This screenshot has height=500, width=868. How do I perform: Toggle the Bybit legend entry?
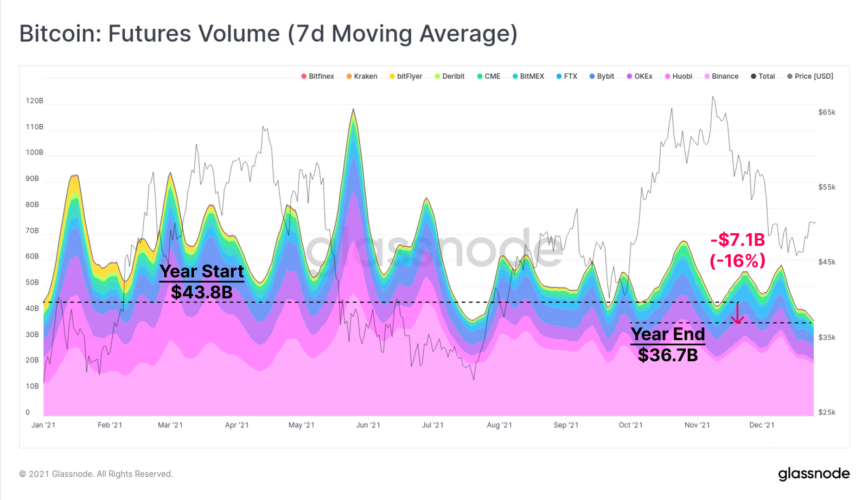(x=602, y=76)
